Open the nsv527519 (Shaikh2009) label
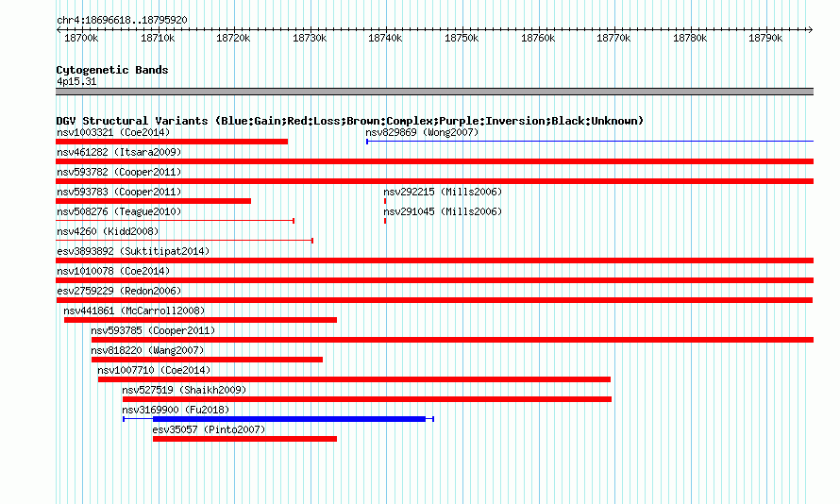Image resolution: width=840 pixels, height=504 pixels. (x=184, y=390)
